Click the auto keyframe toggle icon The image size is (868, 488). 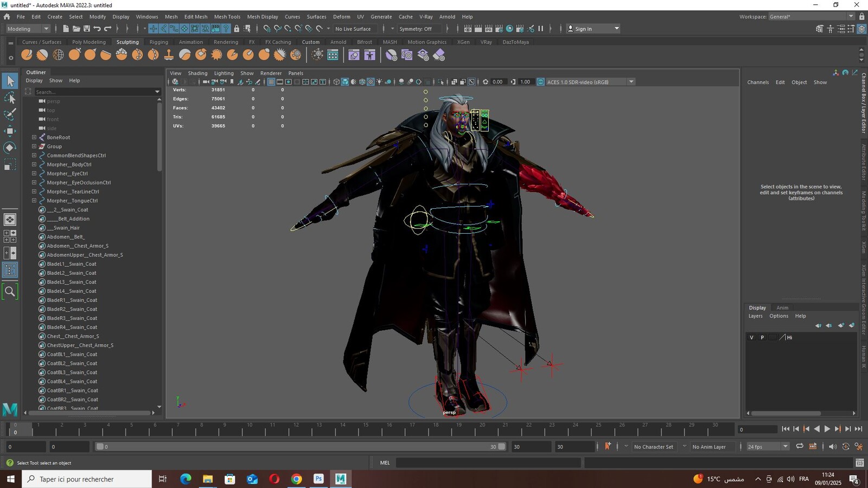[x=846, y=447]
